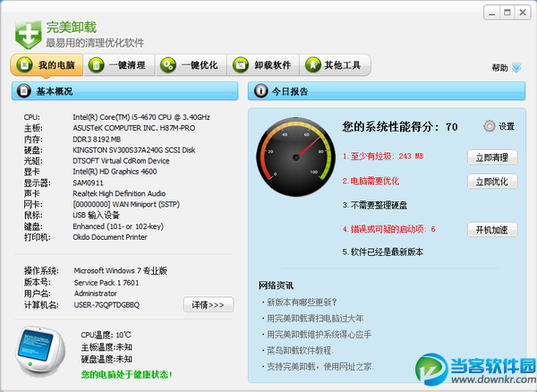Click the 立即优化 button
Screen dimensions: 537x392
pos(492,182)
